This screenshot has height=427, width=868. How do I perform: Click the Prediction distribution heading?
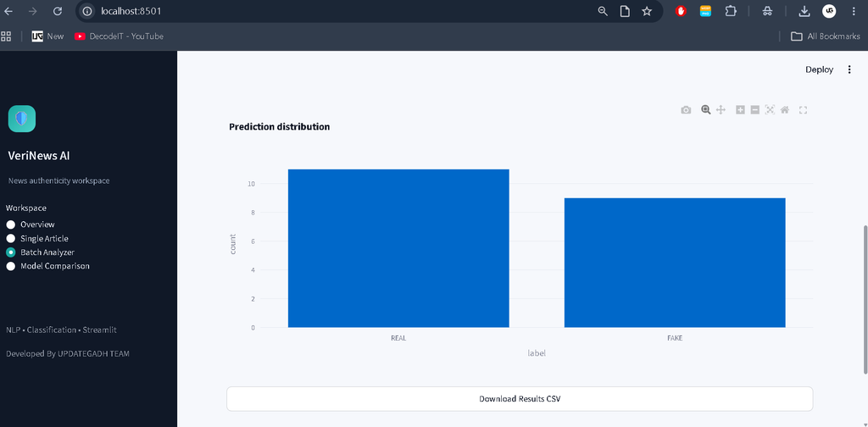(280, 127)
